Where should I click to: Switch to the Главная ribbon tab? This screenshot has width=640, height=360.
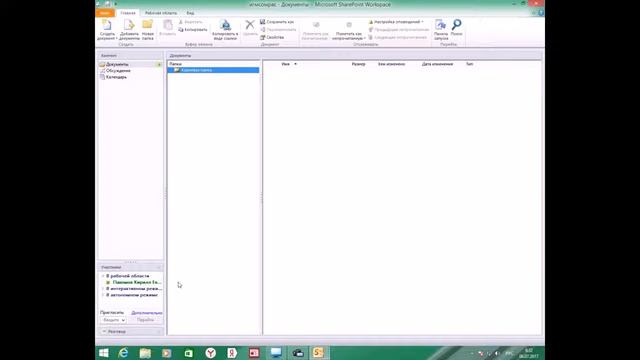tap(128, 13)
